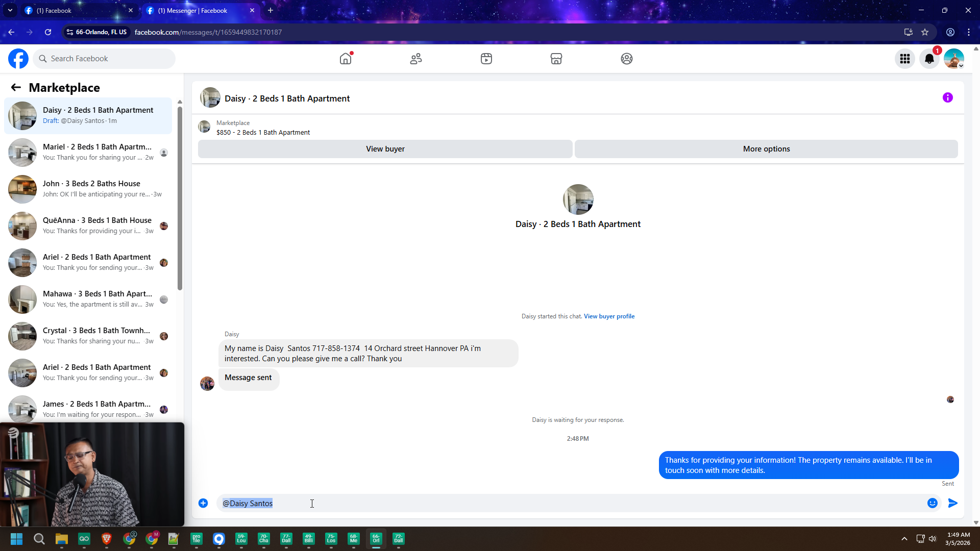Open the James 2 Beds 1 Bath conversation
The width and height of the screenshot is (980, 551).
(x=88, y=410)
